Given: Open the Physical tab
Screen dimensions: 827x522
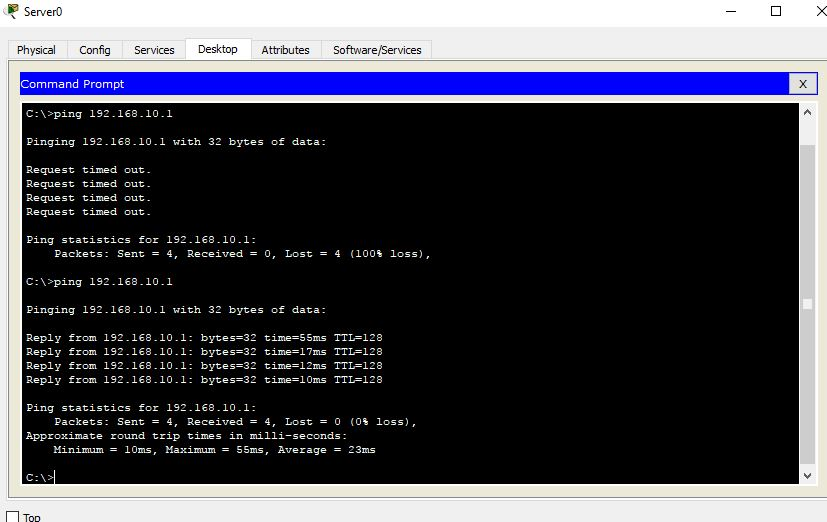Looking at the screenshot, I should (x=36, y=50).
